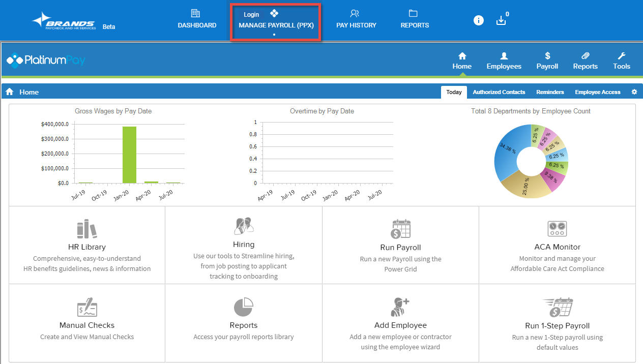Open the Employees person icon

504,55
